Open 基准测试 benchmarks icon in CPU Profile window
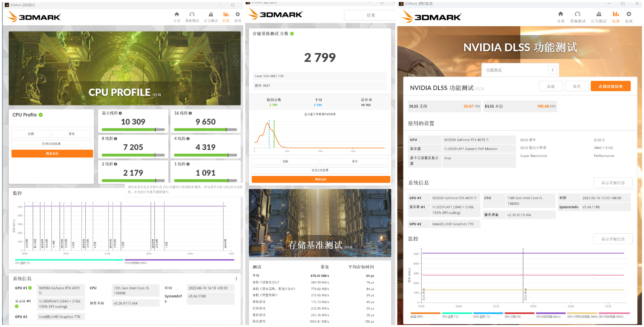This screenshot has width=644, height=327. click(x=192, y=14)
